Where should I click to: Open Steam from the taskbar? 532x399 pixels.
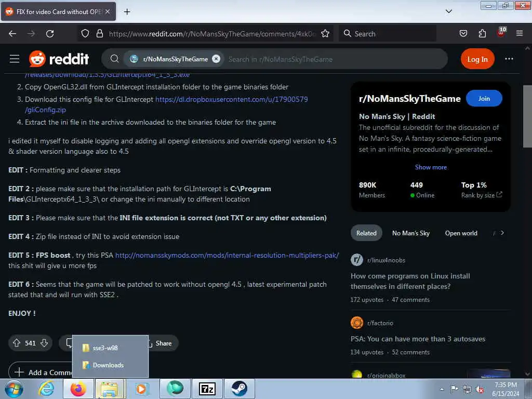pos(240,389)
